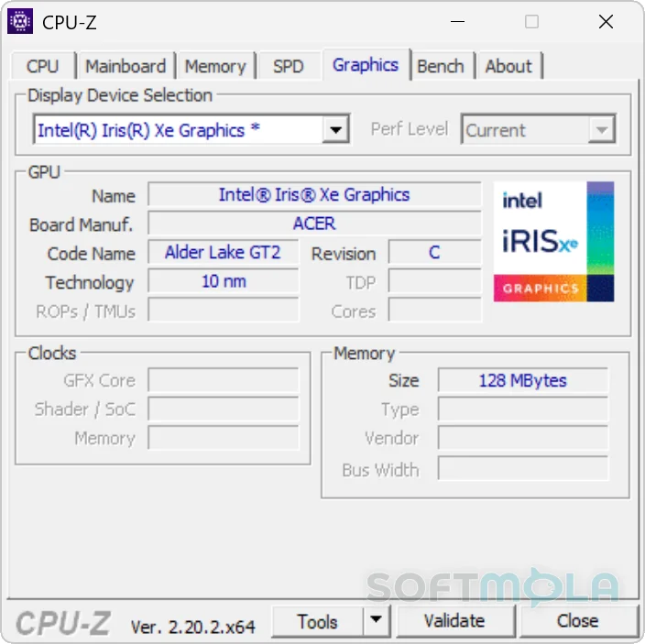645x644 pixels.
Task: Minimize the CPU-Z window
Action: point(457,21)
